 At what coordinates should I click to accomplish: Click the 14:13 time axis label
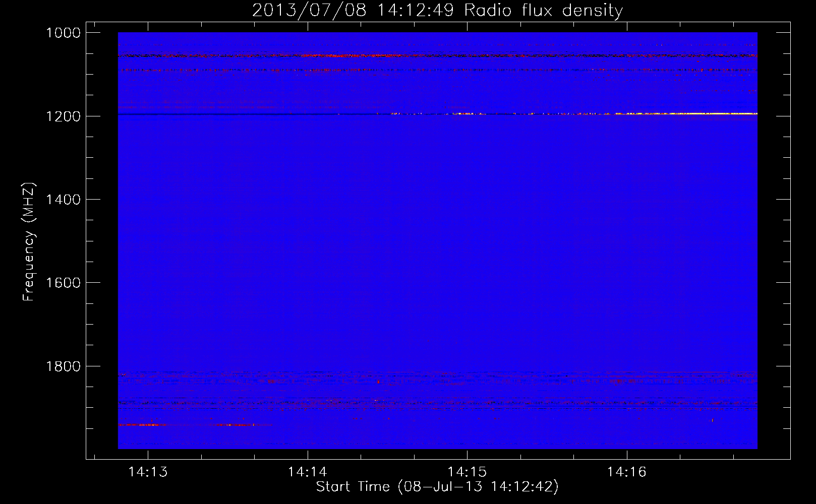148,472
